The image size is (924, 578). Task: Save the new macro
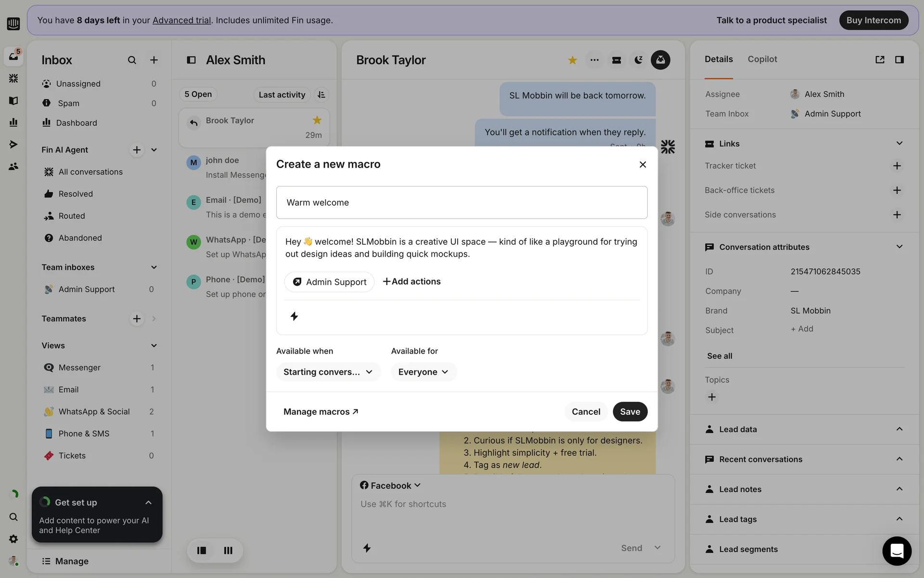[x=629, y=412]
